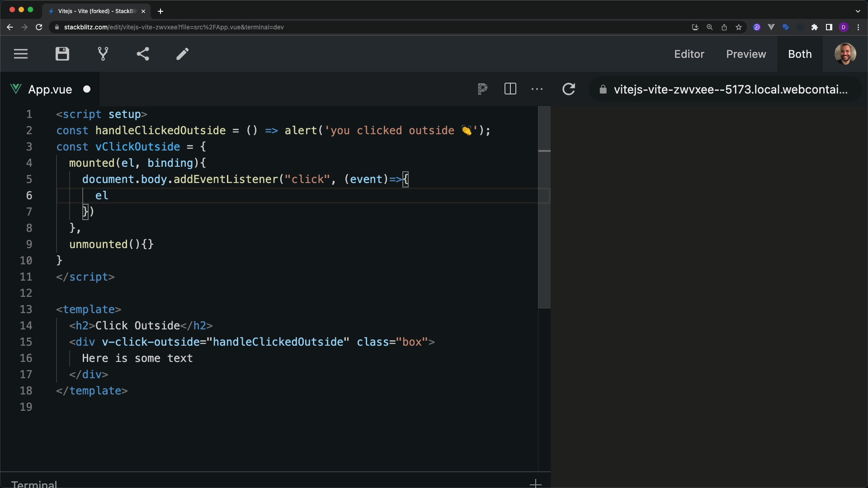The height and width of the screenshot is (488, 868).
Task: Reload the preview pane
Action: point(569,89)
